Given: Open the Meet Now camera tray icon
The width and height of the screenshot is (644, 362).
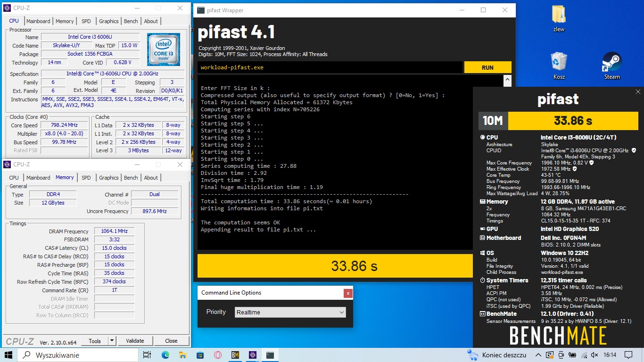Looking at the screenshot, I should 561,355.
